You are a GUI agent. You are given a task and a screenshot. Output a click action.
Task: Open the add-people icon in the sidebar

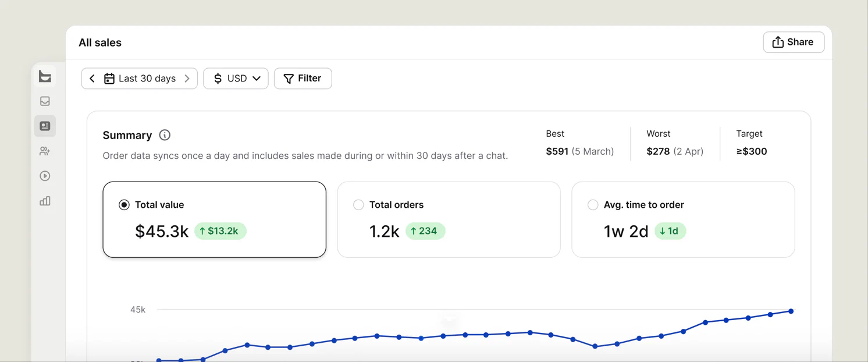45,151
